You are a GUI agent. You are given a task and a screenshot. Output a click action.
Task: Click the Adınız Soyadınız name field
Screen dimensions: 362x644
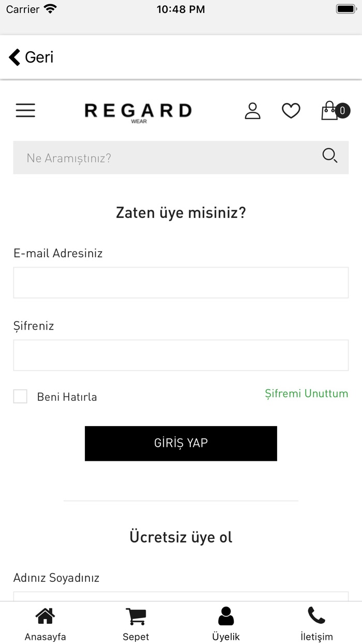click(x=181, y=596)
